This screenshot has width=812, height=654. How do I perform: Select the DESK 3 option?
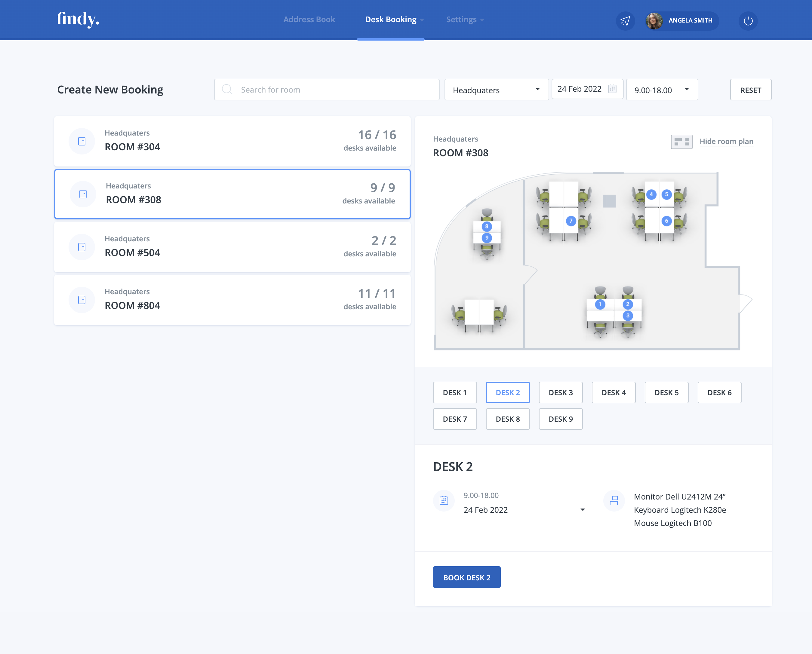(x=560, y=393)
